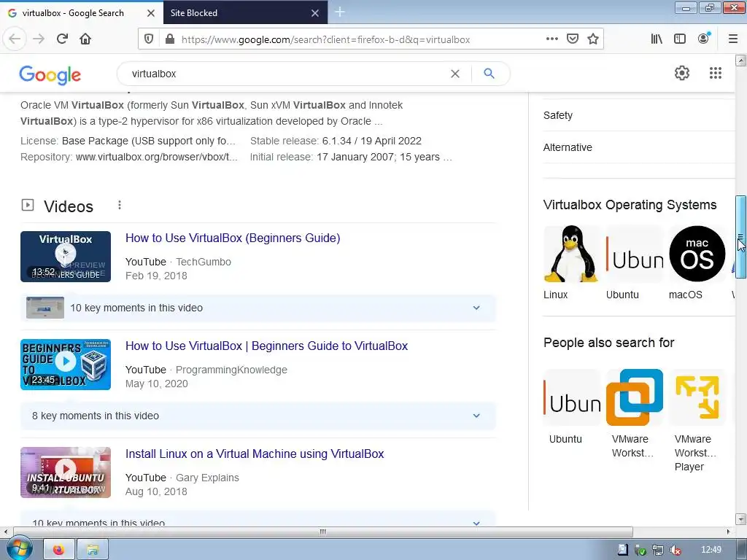Open the Videos section options menu
The image size is (747, 560).
[120, 205]
